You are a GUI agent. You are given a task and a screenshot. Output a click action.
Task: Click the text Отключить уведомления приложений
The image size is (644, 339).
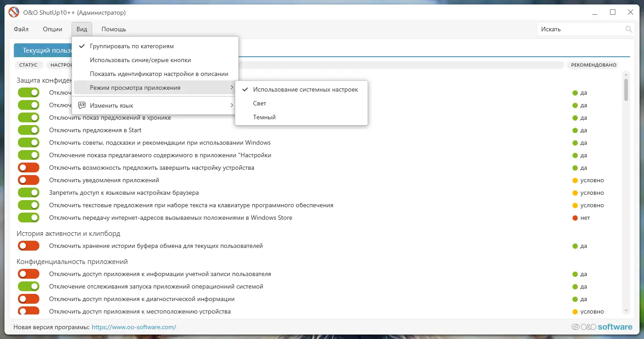(104, 180)
